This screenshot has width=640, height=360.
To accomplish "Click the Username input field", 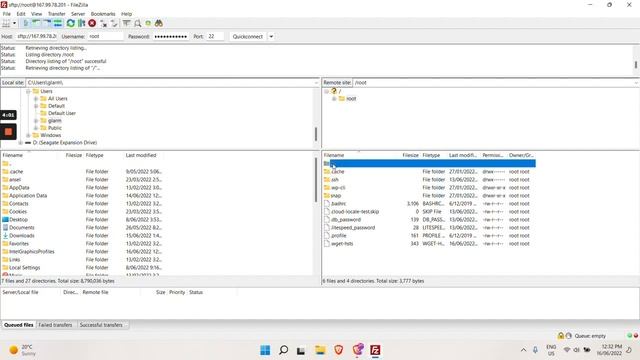I will click(x=105, y=36).
